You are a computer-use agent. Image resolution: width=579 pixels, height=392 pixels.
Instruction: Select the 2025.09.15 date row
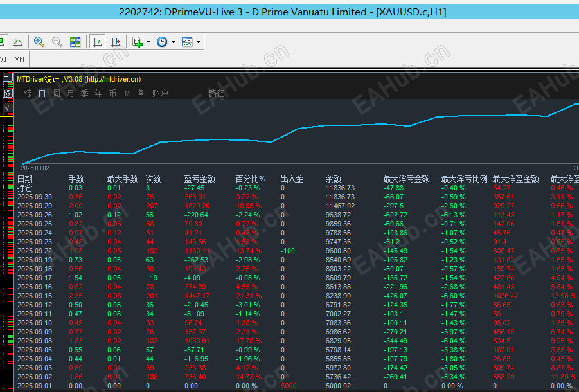click(35, 296)
